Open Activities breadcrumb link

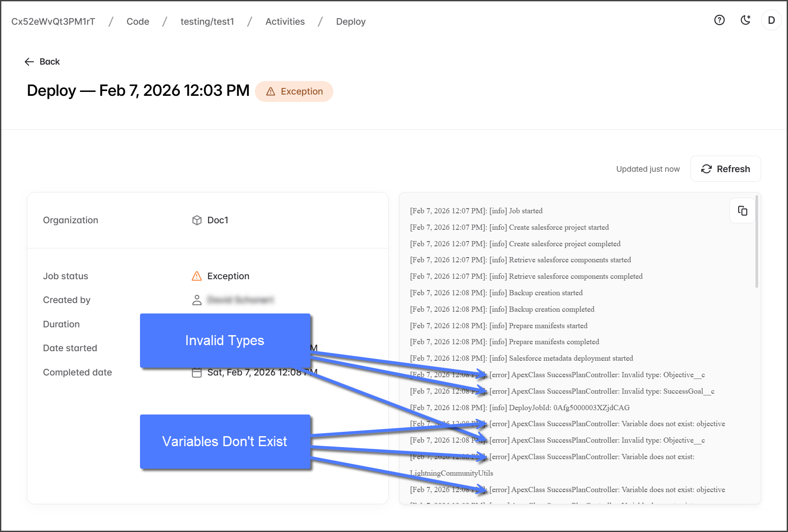coord(285,22)
